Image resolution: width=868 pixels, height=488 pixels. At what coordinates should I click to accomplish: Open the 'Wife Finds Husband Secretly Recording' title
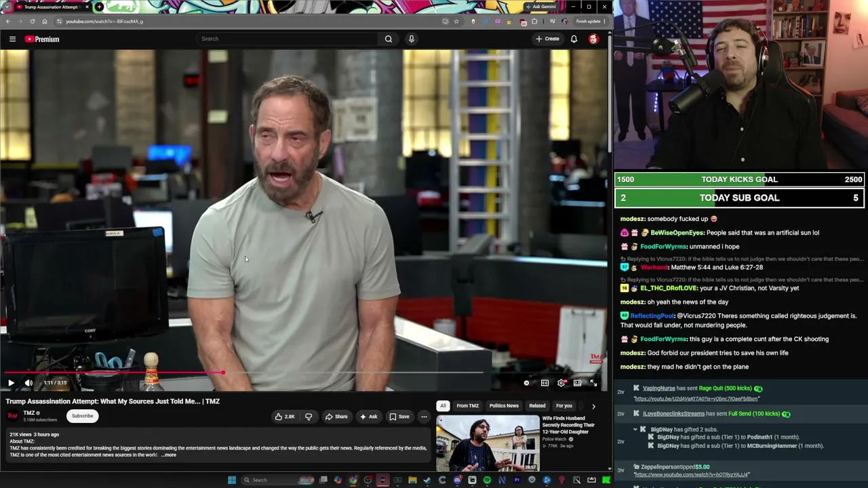pos(568,425)
